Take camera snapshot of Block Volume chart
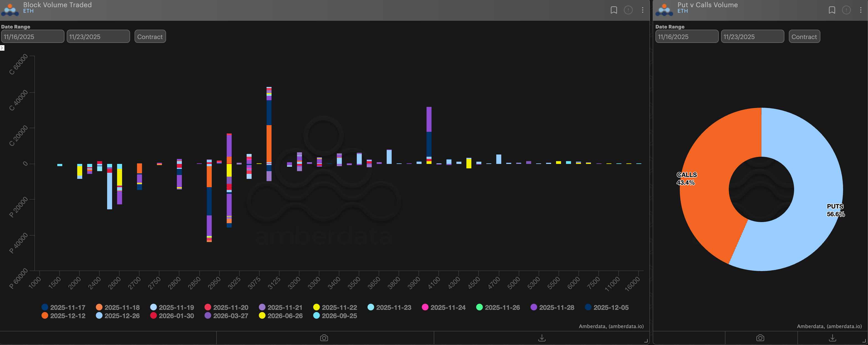 (x=324, y=338)
